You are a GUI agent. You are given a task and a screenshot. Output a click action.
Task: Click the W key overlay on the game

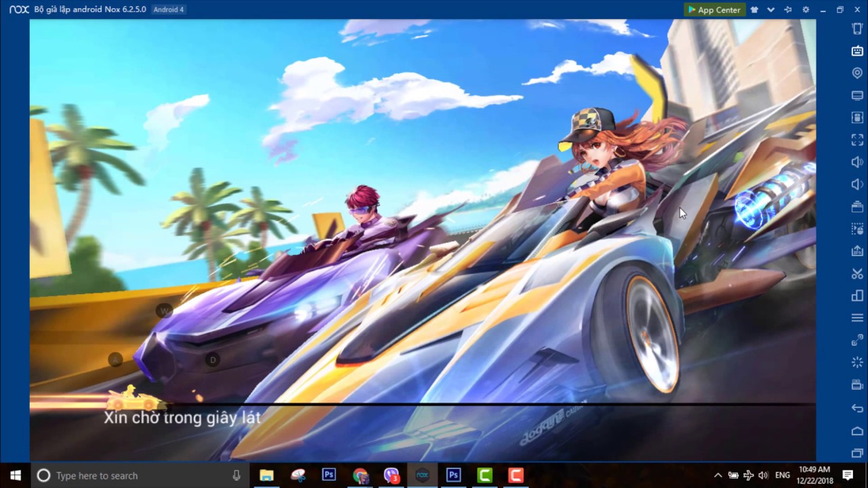point(163,311)
